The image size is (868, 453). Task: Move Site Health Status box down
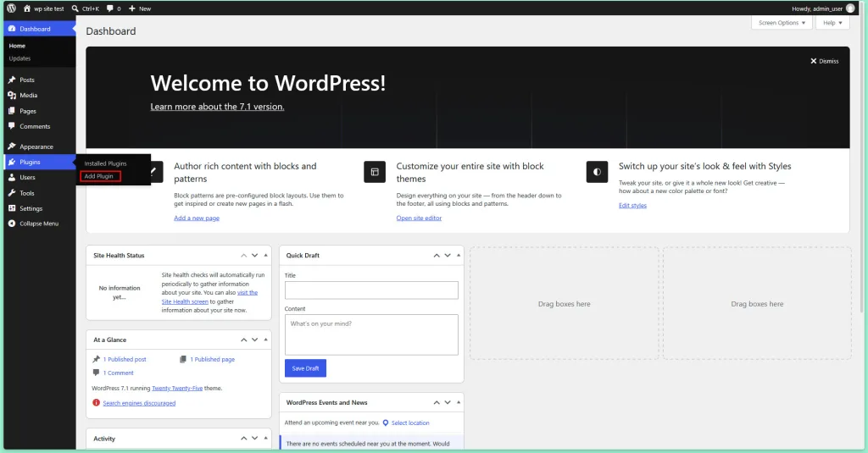(x=254, y=256)
